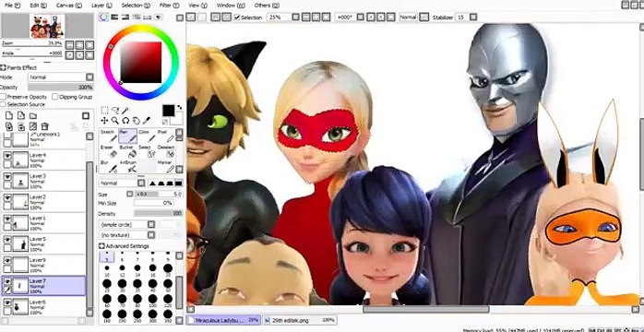Select the move layer tool
The height and width of the screenshot is (332, 644).
[x=104, y=121]
